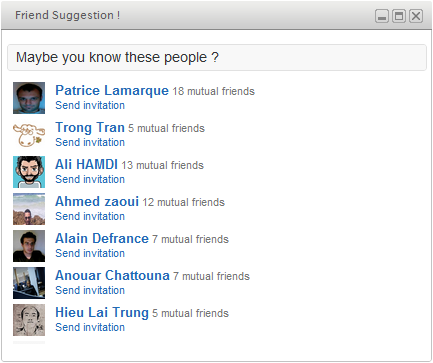Screen dimensions: 433x363
Task: Send invitation to Anouar Chattouna
Action: [x=90, y=290]
